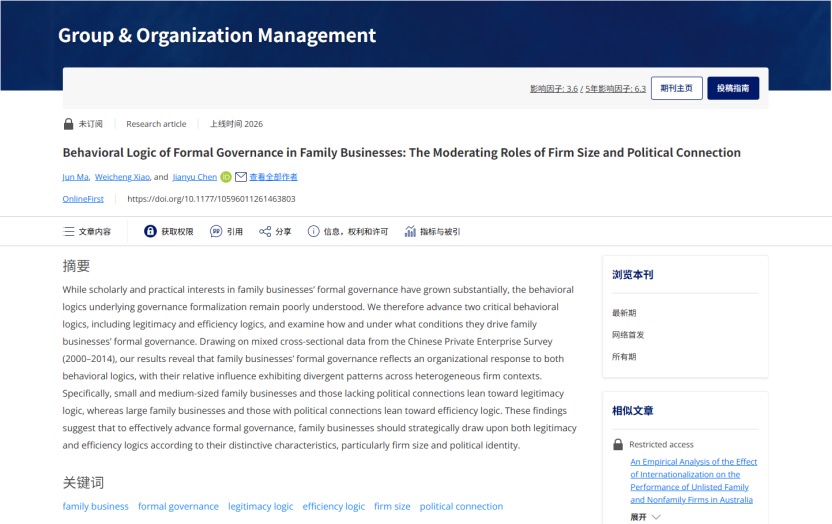This screenshot has height=524, width=832.
Task: Click the 相似文章 panel heading
Action: [632, 411]
